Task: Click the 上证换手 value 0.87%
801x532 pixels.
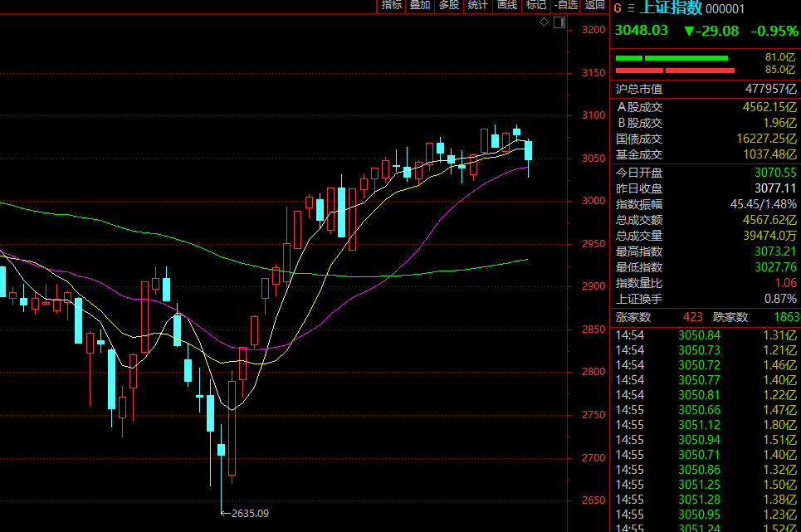Action: pos(780,299)
